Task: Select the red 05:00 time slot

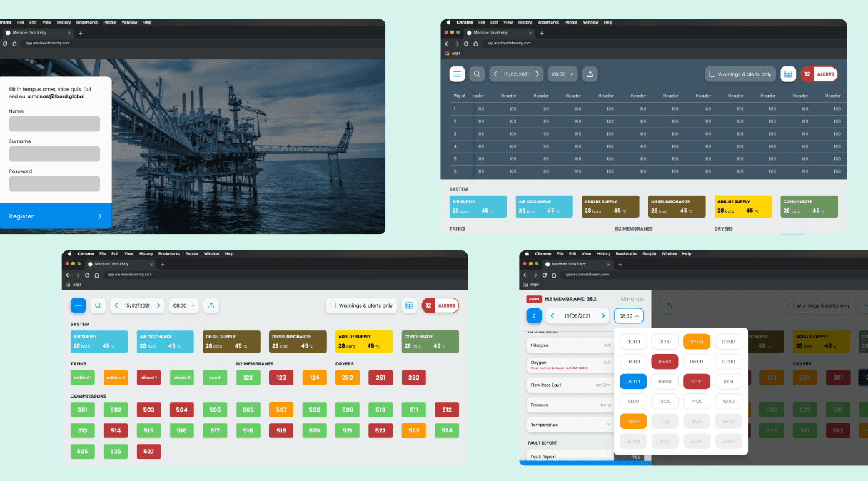Action: 665,362
